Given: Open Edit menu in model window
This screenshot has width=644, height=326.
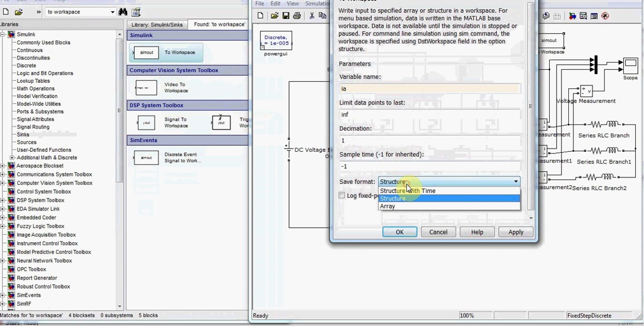Looking at the screenshot, I should tap(275, 3).
